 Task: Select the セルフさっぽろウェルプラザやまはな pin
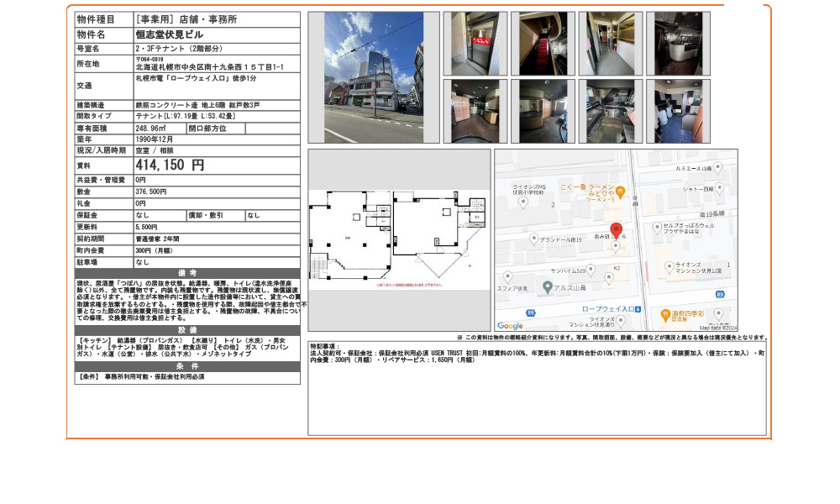655,227
